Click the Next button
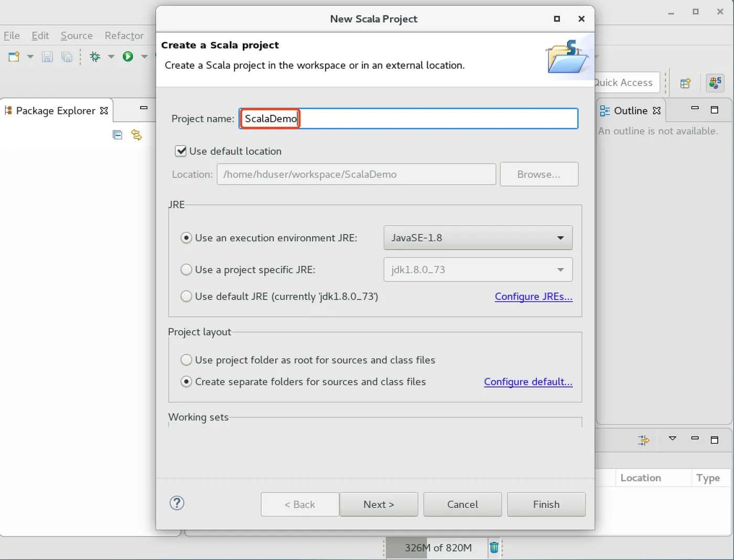734x560 pixels. 379,504
